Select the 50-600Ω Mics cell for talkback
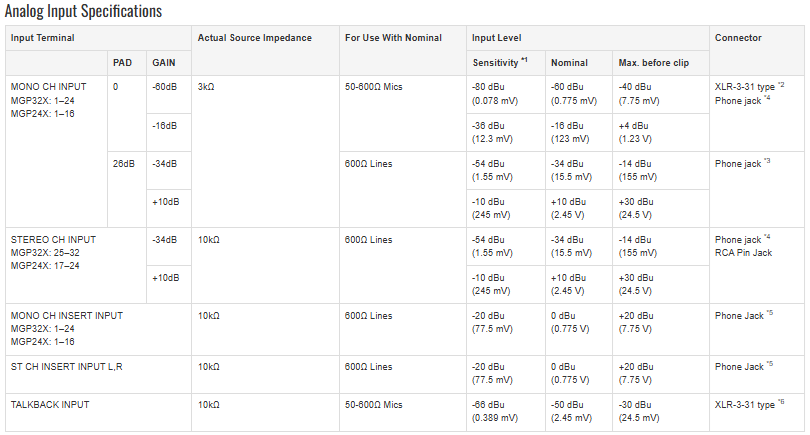 (x=373, y=405)
